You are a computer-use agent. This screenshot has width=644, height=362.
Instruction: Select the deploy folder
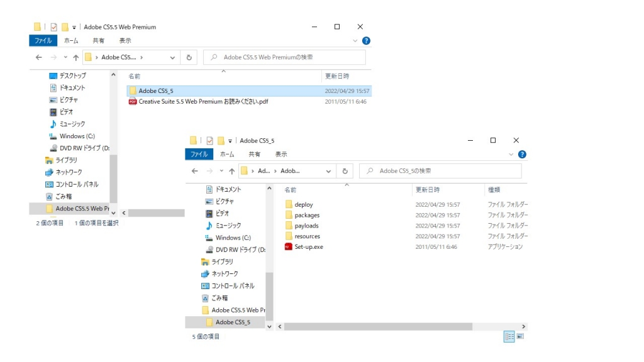[x=304, y=204]
